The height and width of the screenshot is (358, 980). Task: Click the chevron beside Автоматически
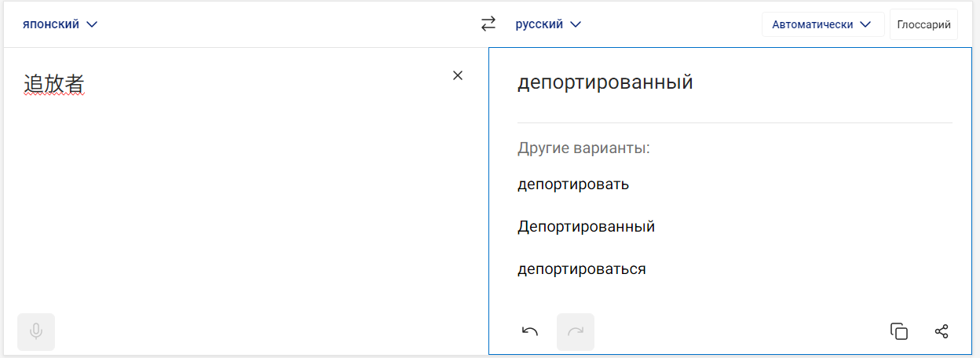coord(866,24)
